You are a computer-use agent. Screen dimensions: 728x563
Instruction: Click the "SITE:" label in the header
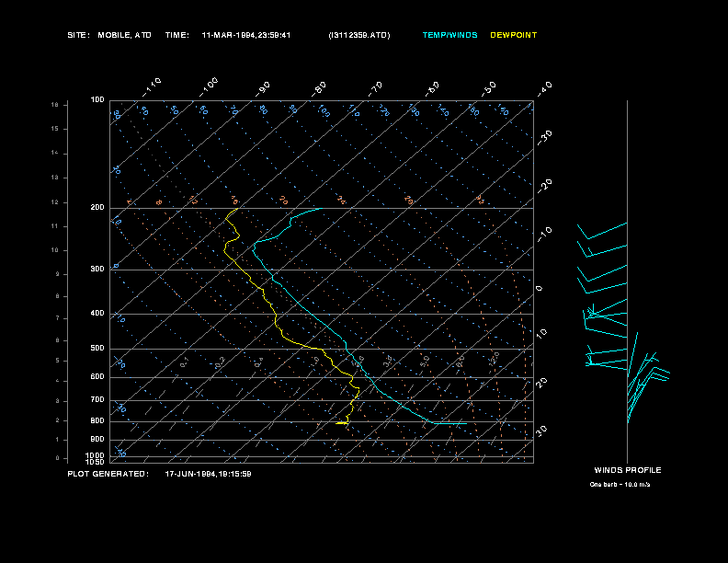click(x=78, y=35)
